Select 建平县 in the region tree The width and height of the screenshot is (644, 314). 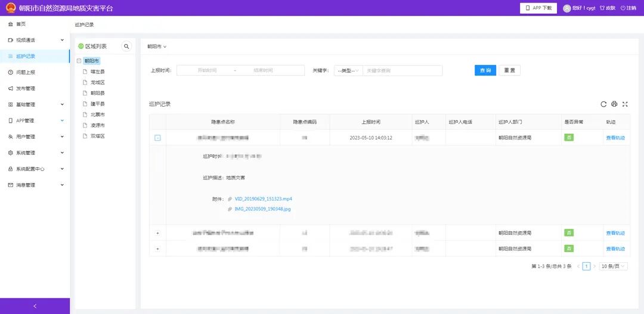(x=97, y=104)
